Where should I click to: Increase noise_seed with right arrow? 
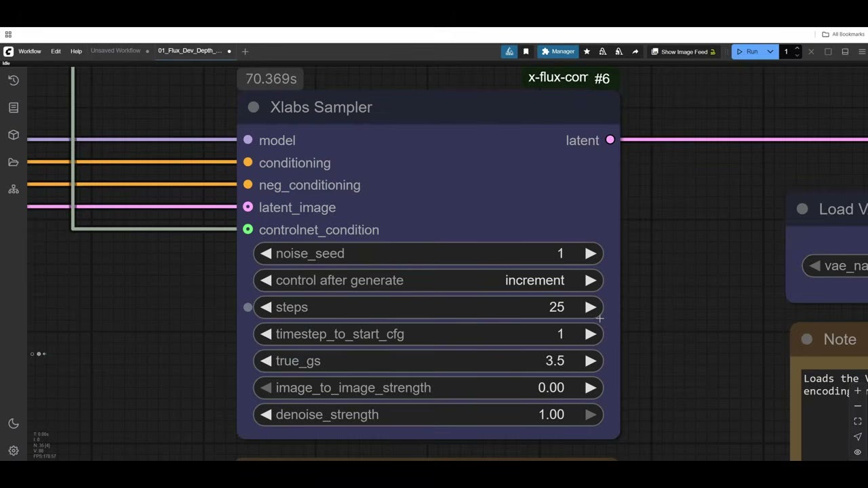(x=591, y=253)
